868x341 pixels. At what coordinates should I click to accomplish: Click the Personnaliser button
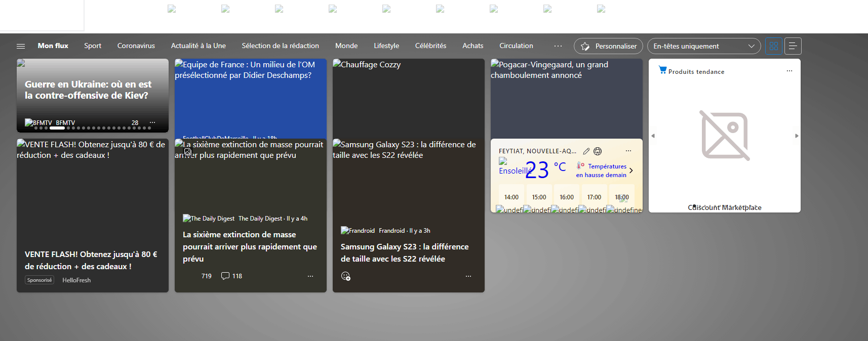click(x=608, y=46)
